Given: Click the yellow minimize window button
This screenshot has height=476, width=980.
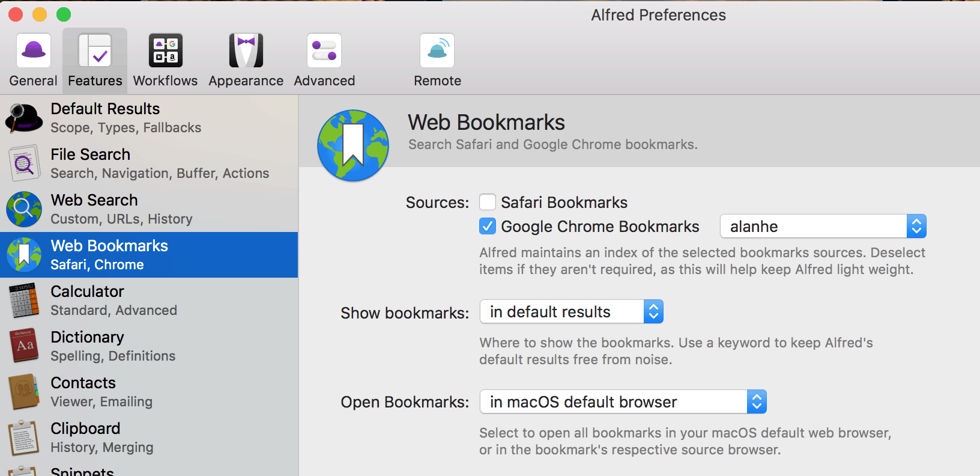Looking at the screenshot, I should (40, 14).
